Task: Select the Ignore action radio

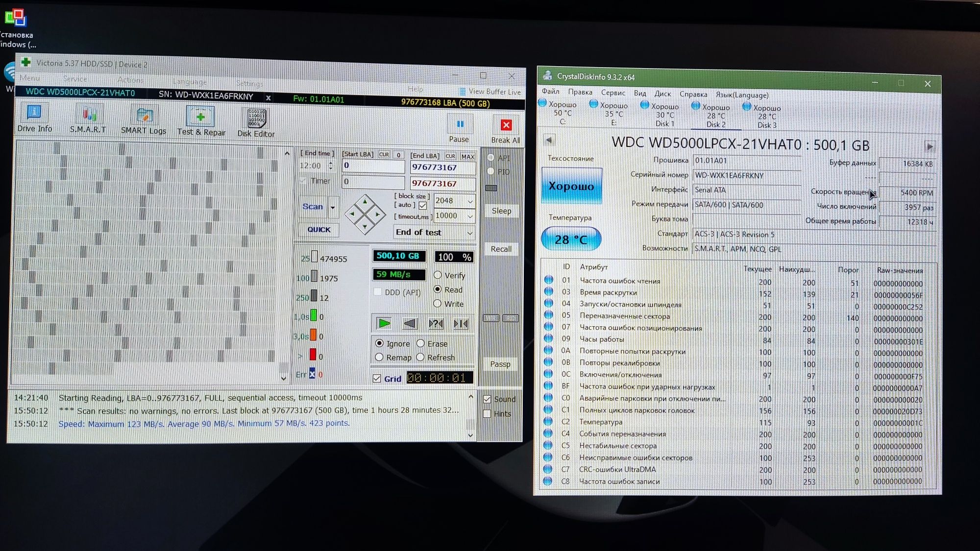Action: coord(379,343)
